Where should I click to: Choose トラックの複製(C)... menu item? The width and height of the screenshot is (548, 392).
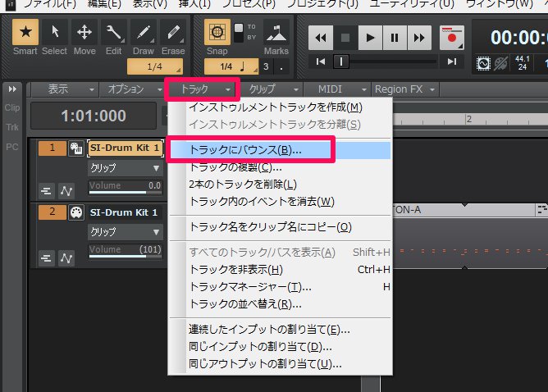tap(281, 167)
